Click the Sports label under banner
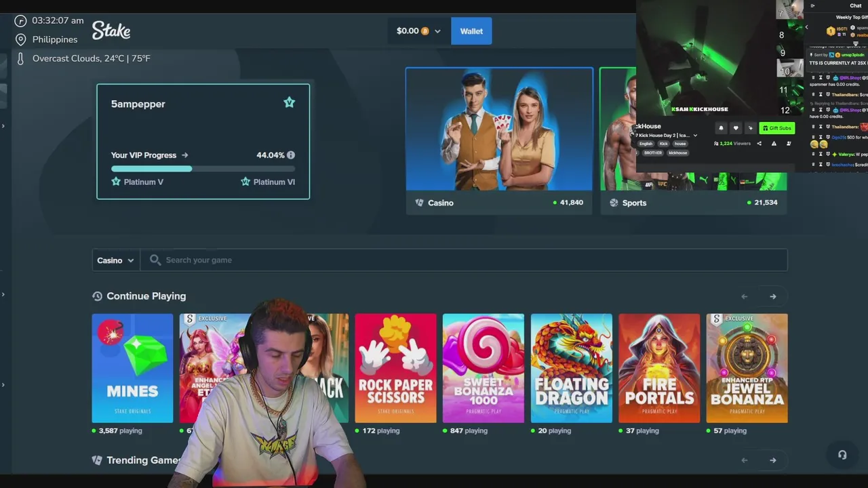This screenshot has height=488, width=868. (x=634, y=203)
